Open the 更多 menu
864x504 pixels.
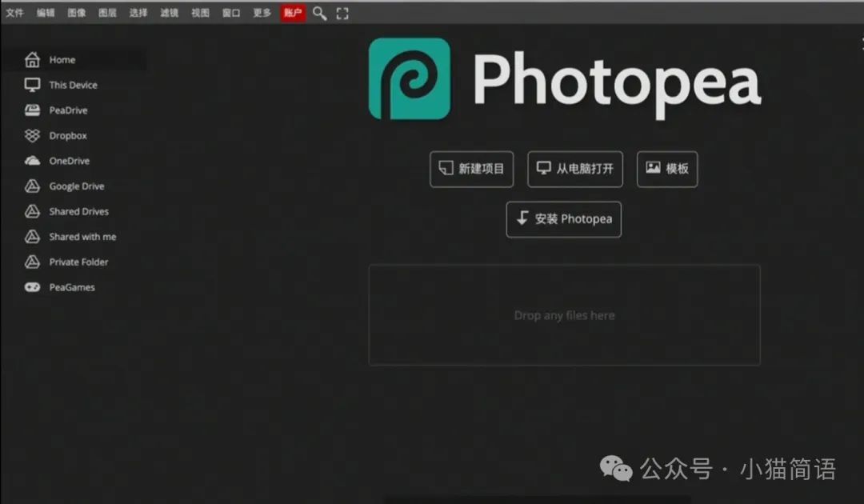pos(262,13)
